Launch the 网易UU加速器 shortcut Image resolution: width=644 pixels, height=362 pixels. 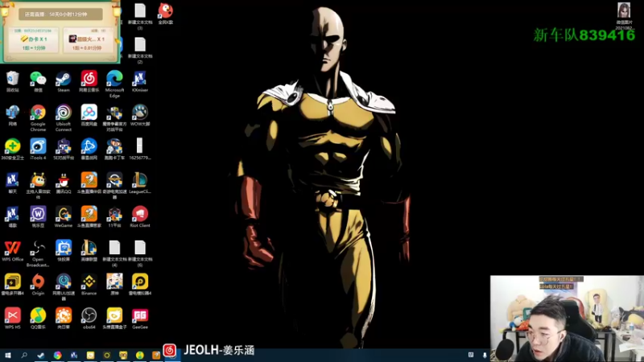click(64, 282)
